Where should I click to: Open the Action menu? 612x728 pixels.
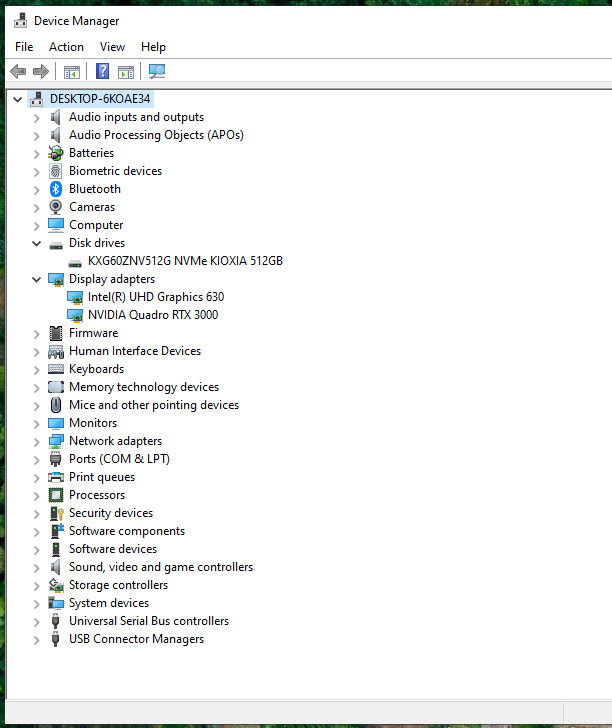[66, 47]
